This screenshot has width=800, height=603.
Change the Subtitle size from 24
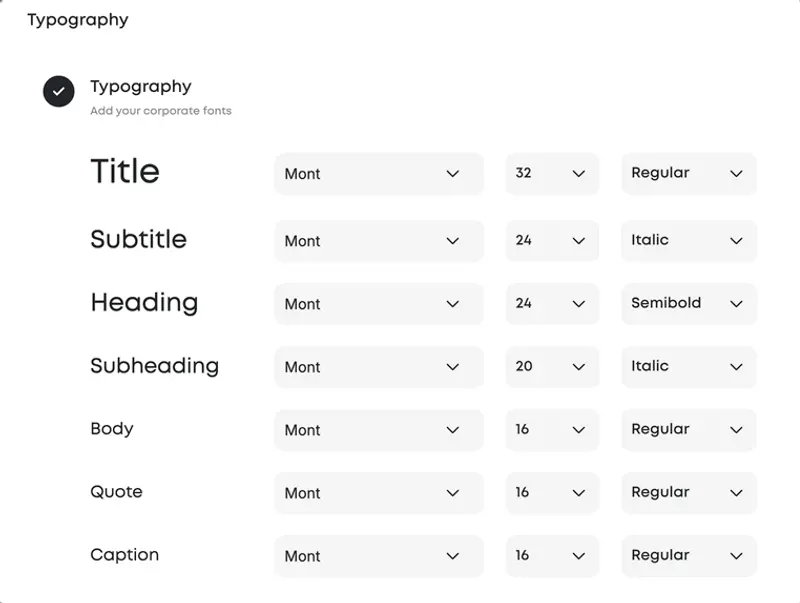coord(552,241)
